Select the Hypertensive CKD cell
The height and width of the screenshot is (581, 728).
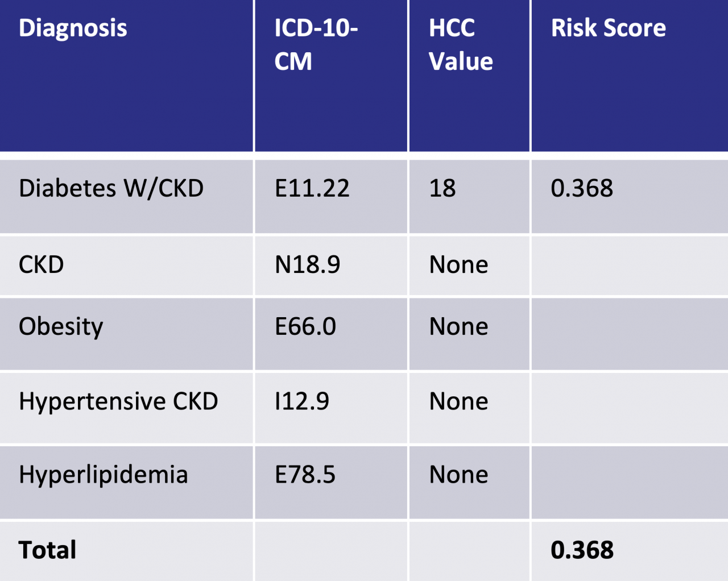coord(118,402)
